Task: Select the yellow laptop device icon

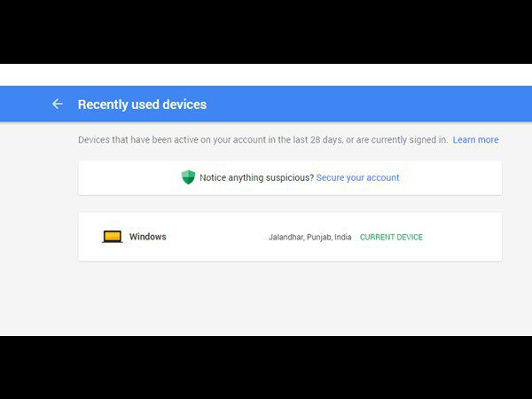Action: 113,237
